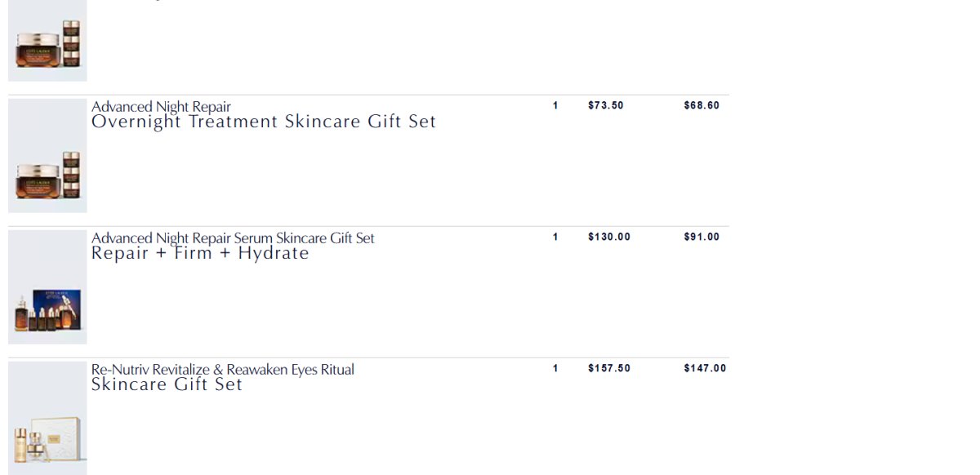980x475 pixels.
Task: Click the $73.50 original price
Action: pyautogui.click(x=605, y=105)
